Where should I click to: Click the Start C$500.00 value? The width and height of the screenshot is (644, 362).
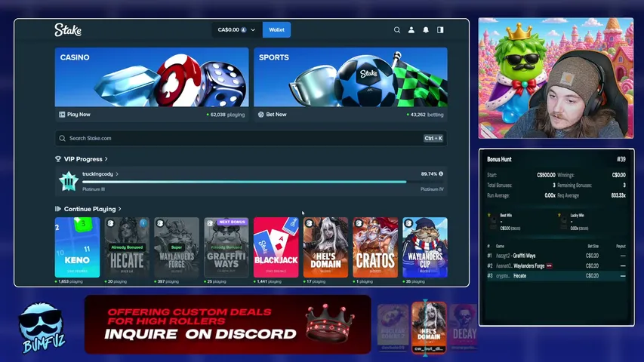[546, 175]
